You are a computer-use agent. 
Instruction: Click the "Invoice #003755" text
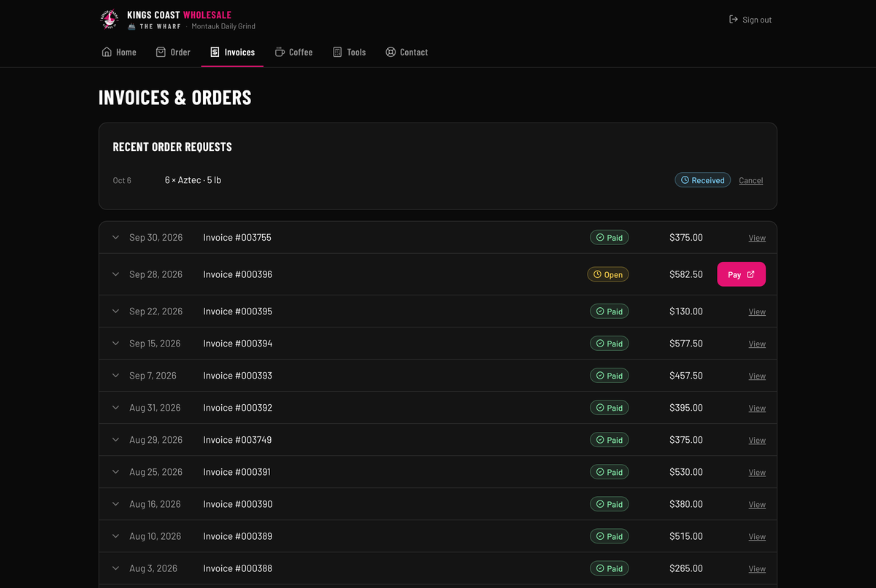pyautogui.click(x=237, y=238)
